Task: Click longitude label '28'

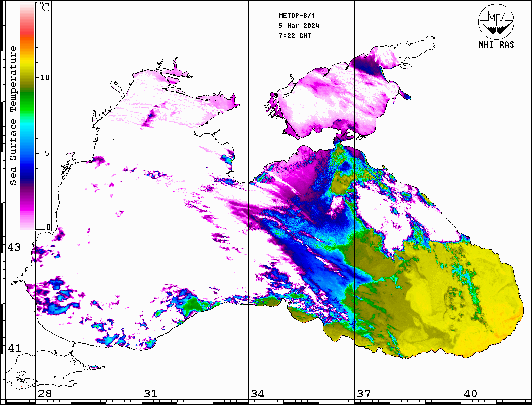Action: coord(45,394)
